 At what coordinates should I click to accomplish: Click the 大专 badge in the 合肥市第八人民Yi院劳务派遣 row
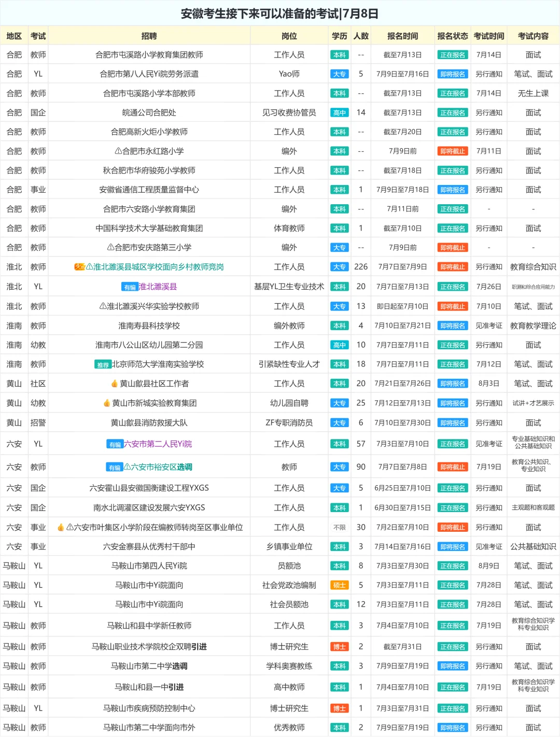click(x=340, y=74)
